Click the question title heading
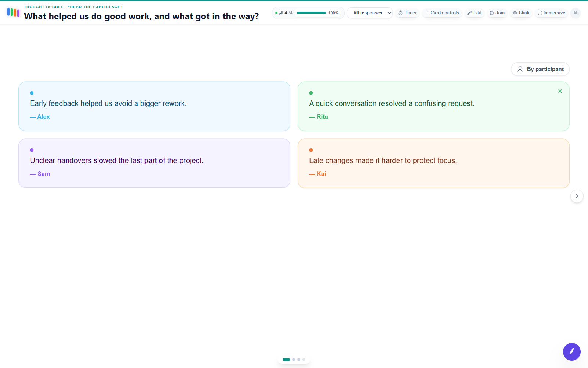The width and height of the screenshot is (588, 368). [x=141, y=16]
